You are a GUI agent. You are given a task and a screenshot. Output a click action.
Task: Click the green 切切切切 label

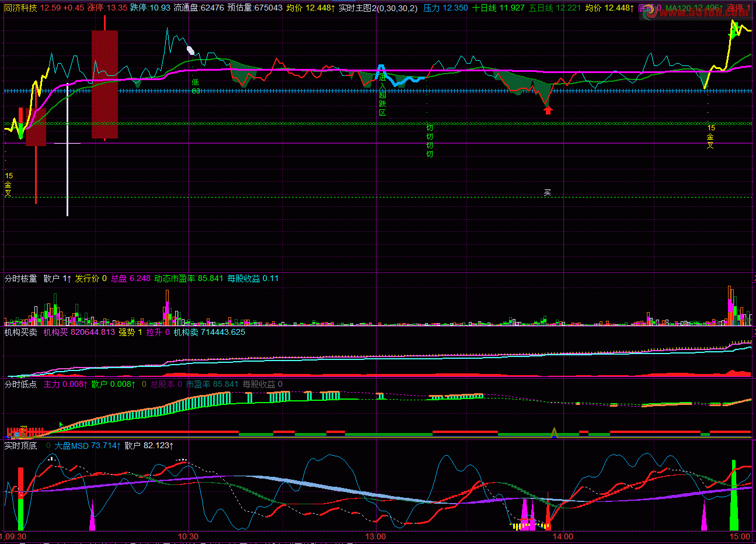pos(430,141)
